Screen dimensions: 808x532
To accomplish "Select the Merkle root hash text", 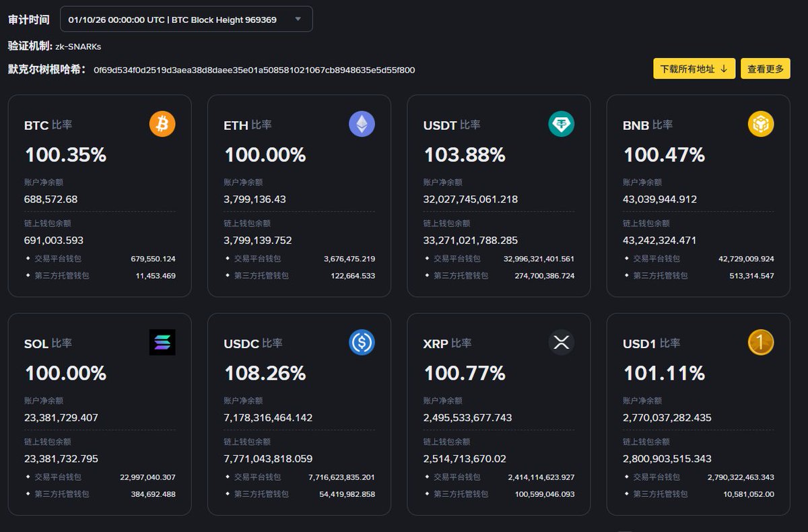I will [255, 69].
